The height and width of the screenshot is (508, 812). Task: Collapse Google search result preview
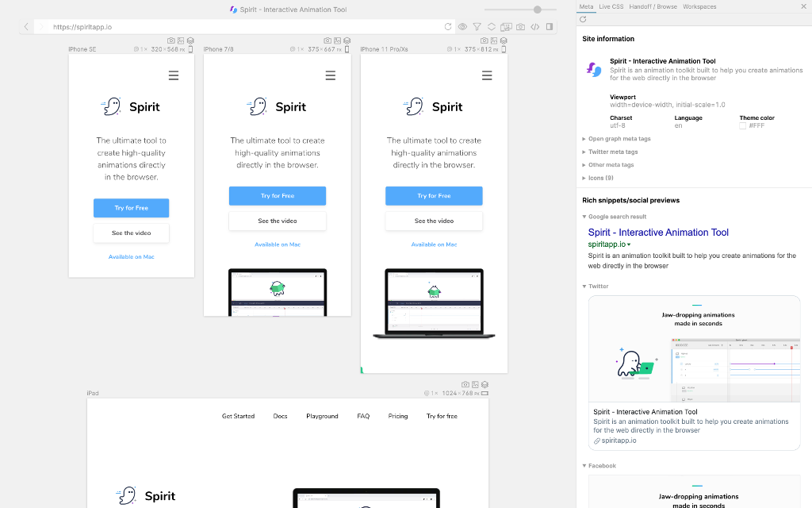pyautogui.click(x=615, y=217)
